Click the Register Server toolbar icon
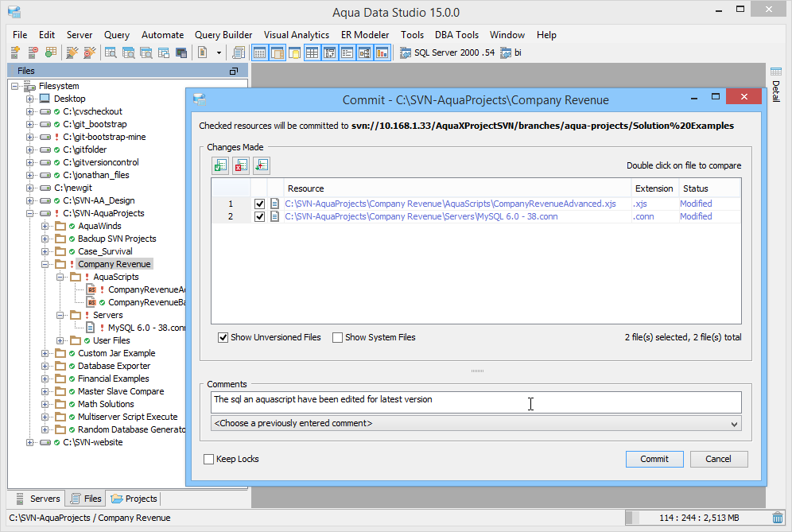This screenshot has width=792, height=532. point(15,52)
